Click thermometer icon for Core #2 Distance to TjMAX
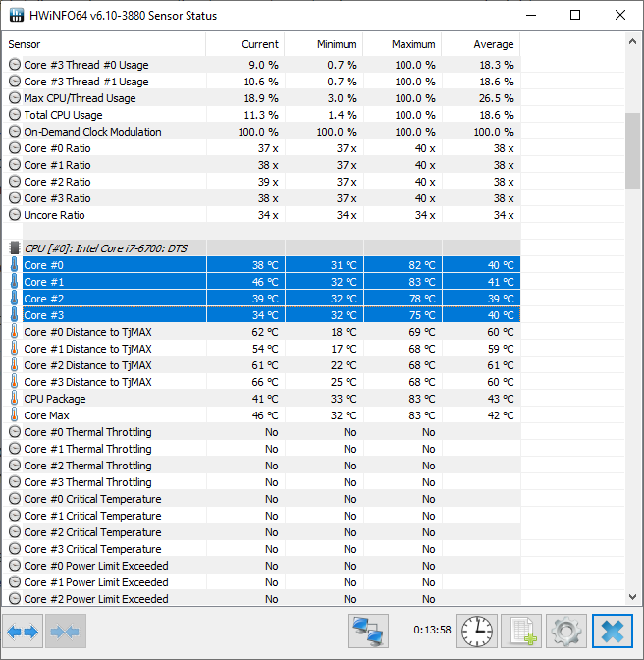The image size is (644, 660). (x=15, y=365)
